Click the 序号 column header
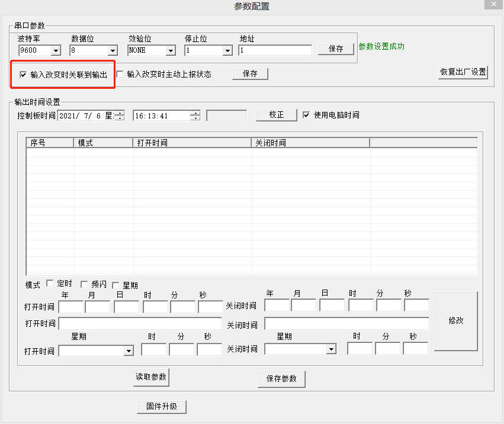 pos(50,143)
